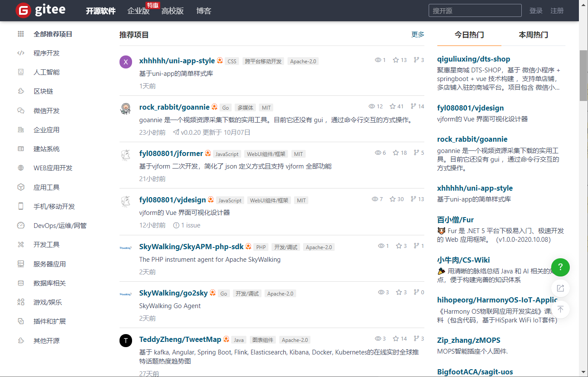The height and width of the screenshot is (377, 588).
Task: Click the back-to-top arrow button
Action: coord(560,309)
